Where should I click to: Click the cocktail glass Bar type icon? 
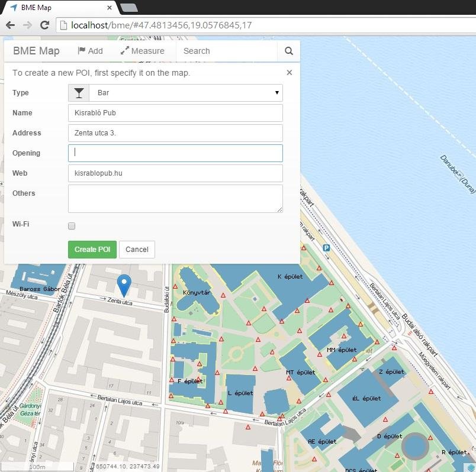tap(79, 93)
